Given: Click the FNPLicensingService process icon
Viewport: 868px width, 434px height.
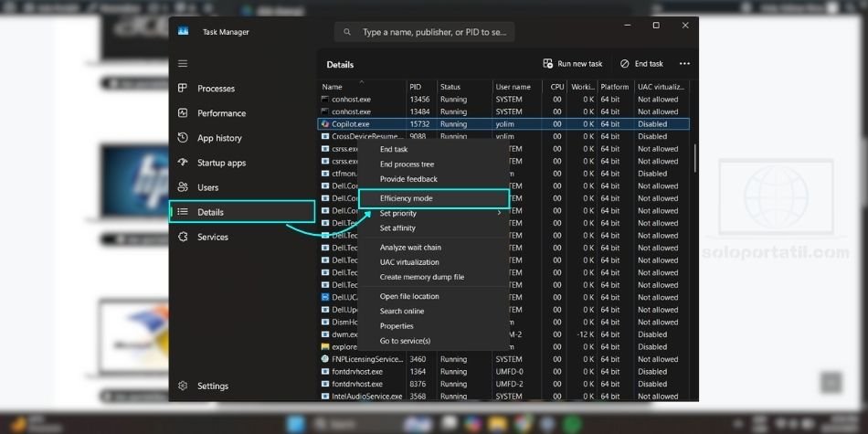Looking at the screenshot, I should pyautogui.click(x=325, y=359).
